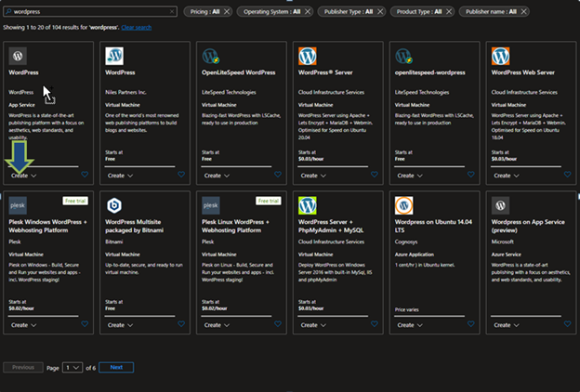Click the WordPress Server + PhpMyAdmin logo
The image size is (580, 392).
(x=308, y=205)
